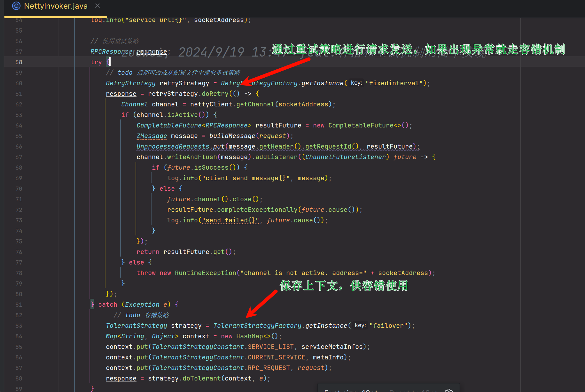Click the "send failed{}" string
Viewport: 585px width, 392px height.
point(230,220)
